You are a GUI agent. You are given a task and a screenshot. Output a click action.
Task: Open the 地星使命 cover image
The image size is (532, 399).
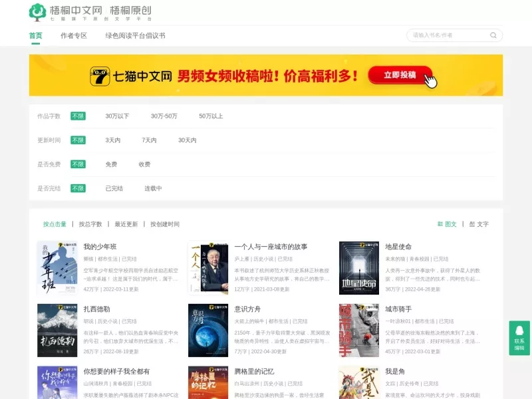[359, 268]
